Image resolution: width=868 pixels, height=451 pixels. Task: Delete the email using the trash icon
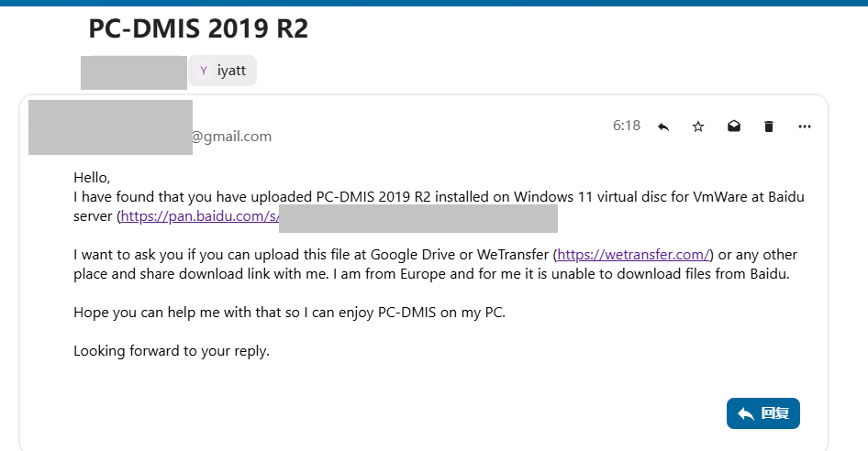coord(769,126)
